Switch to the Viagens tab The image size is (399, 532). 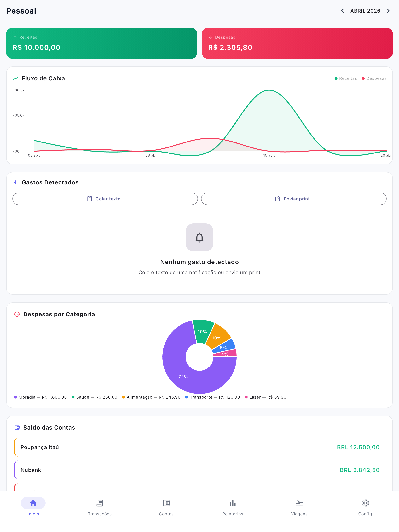[299, 507]
